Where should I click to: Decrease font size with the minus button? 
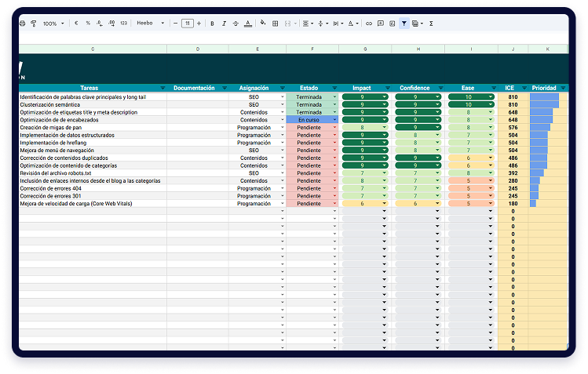176,24
